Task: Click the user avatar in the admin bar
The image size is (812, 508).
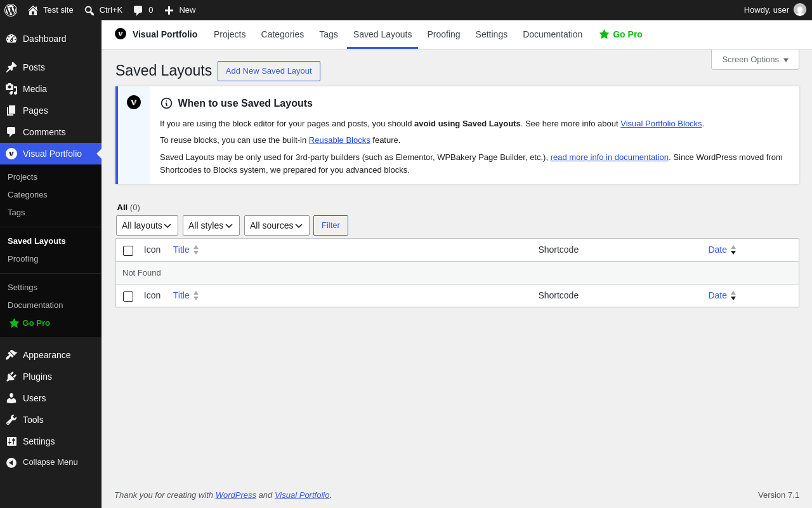Action: click(x=800, y=10)
